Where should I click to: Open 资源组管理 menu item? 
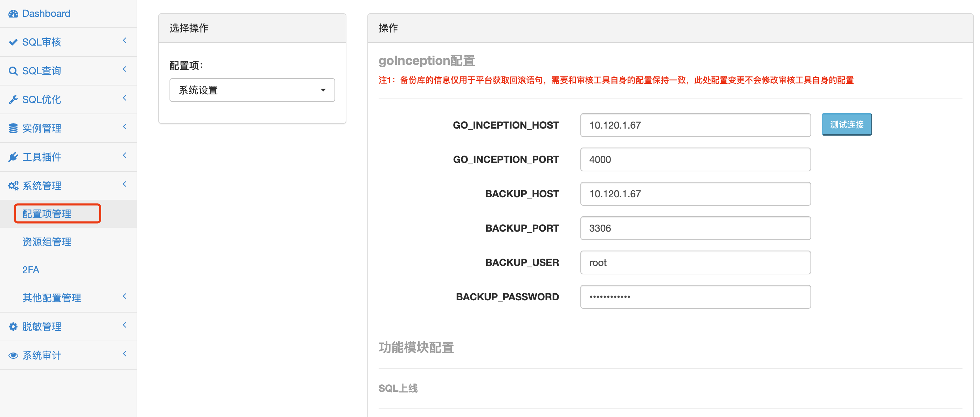pyautogui.click(x=47, y=242)
